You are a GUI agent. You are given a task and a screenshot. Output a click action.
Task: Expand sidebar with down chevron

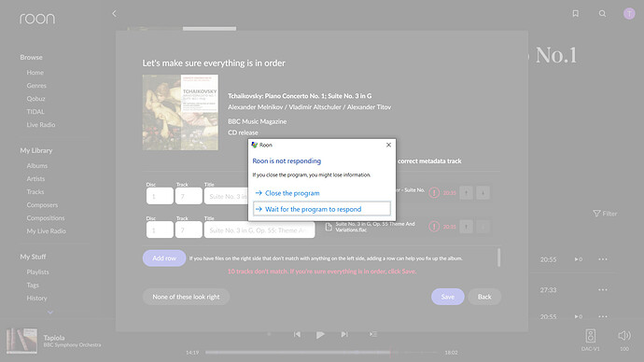[50, 313]
